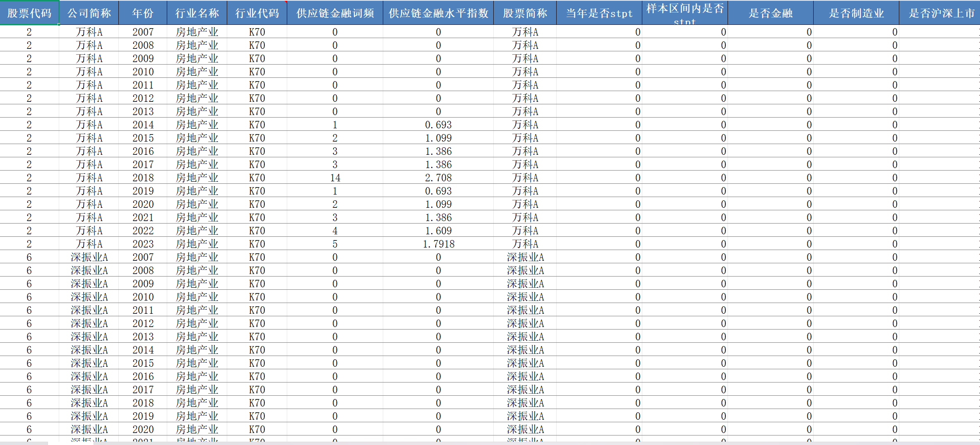
Task: Click the 公司简称 column header
Action: 89,13
